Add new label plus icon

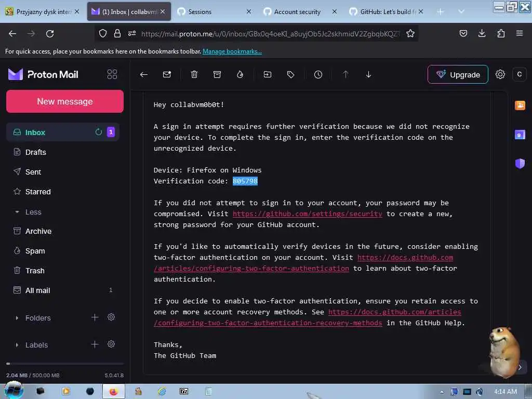(95, 344)
